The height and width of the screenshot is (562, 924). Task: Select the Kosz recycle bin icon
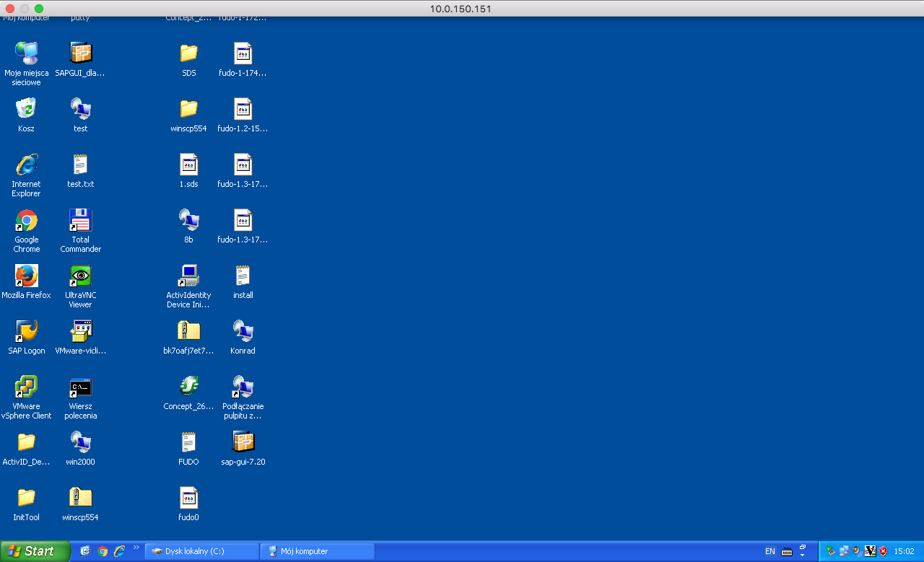27,110
